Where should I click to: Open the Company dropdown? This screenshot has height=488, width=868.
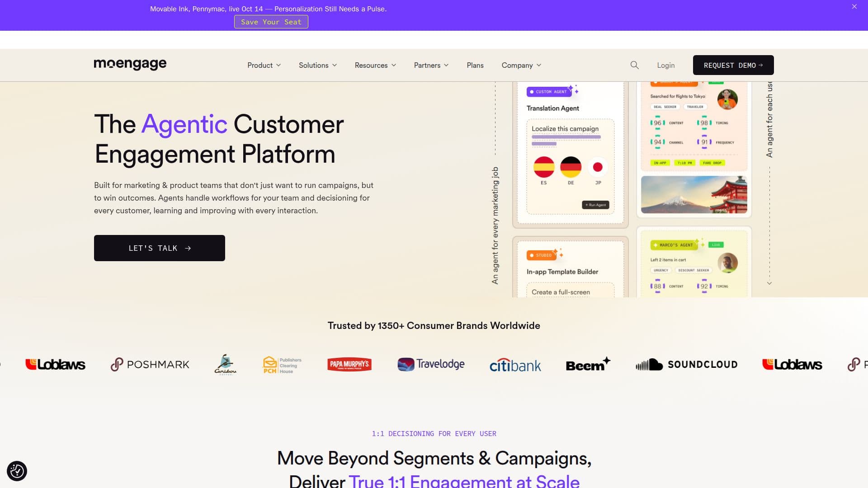tap(521, 65)
